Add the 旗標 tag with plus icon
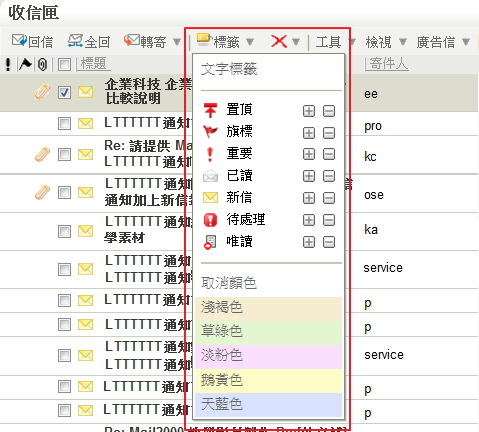Viewport: 479px width, 432px height. (309, 133)
